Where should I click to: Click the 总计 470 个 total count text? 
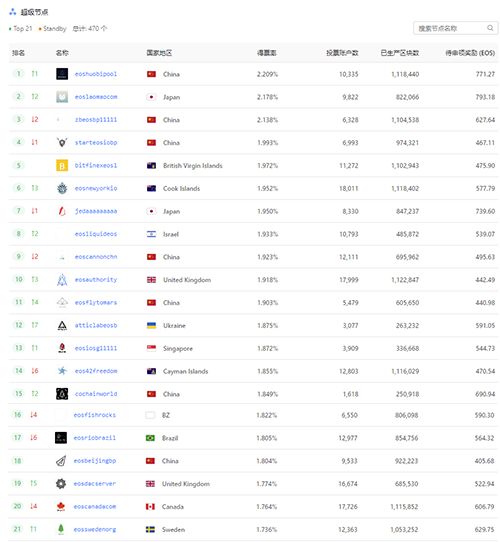click(90, 28)
